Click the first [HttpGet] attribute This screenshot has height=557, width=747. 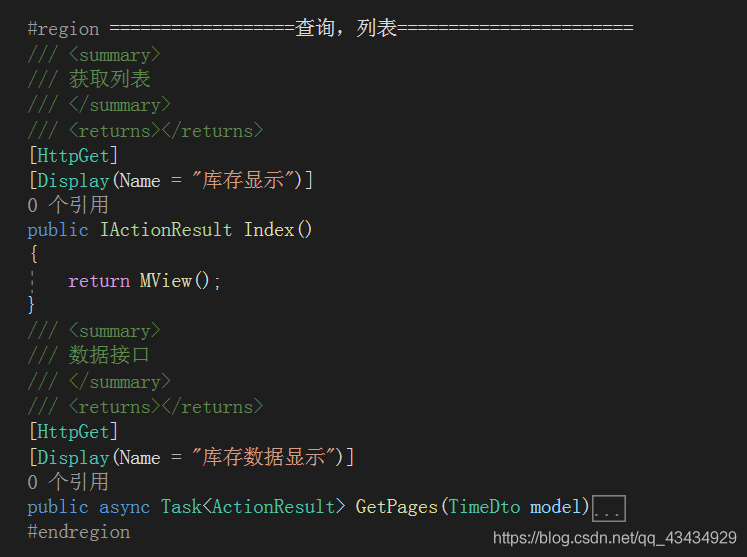point(73,156)
